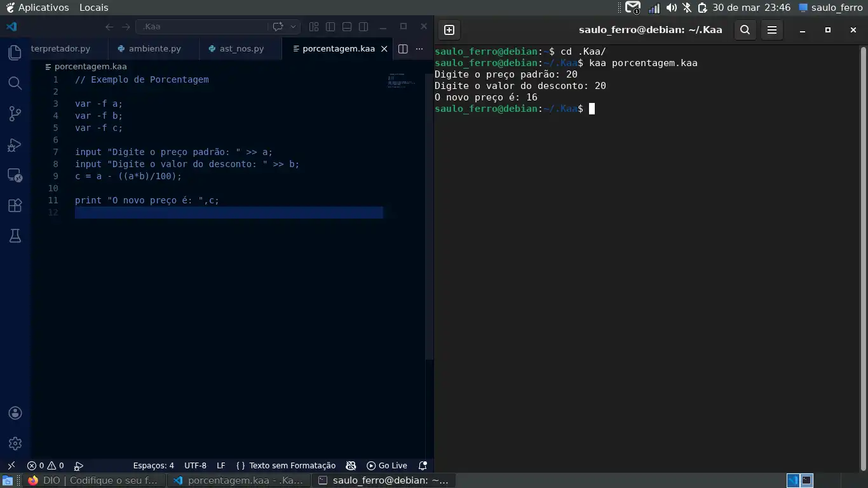Expand the Copilot chat dropdown arrow
The width and height of the screenshot is (868, 488).
pos(293,27)
